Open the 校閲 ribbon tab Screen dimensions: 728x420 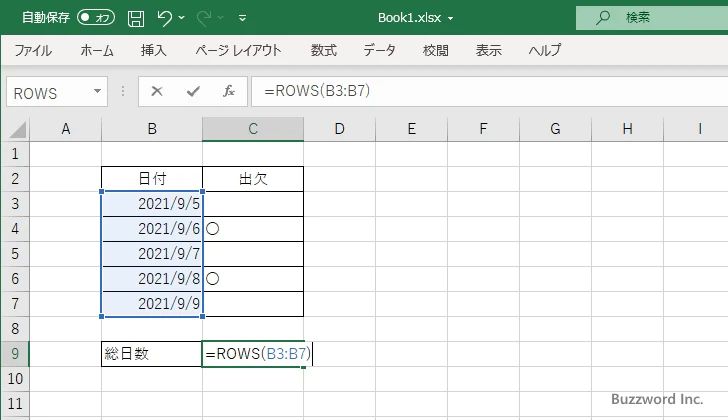pos(436,50)
